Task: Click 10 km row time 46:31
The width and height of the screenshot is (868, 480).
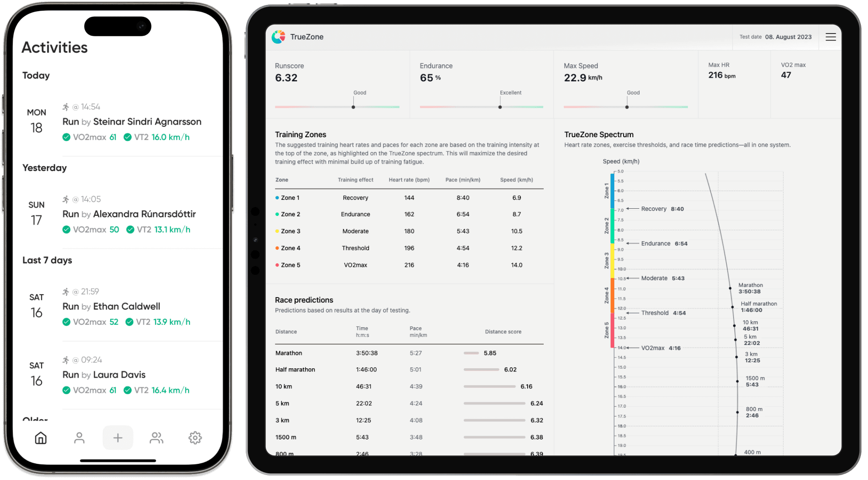Action: pos(364,387)
